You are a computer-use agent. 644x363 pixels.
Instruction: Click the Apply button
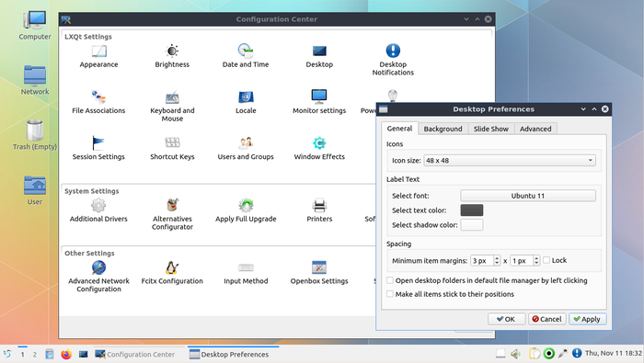tap(587, 319)
